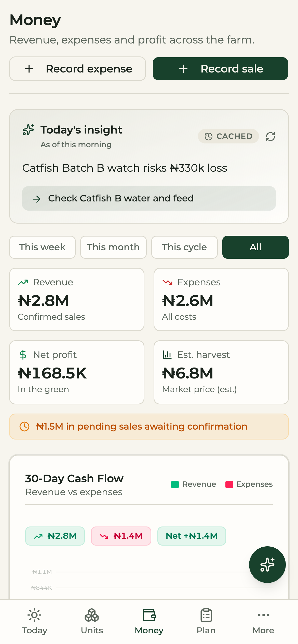Open the More three-dots menu
This screenshot has height=644, width=298.
point(263,615)
